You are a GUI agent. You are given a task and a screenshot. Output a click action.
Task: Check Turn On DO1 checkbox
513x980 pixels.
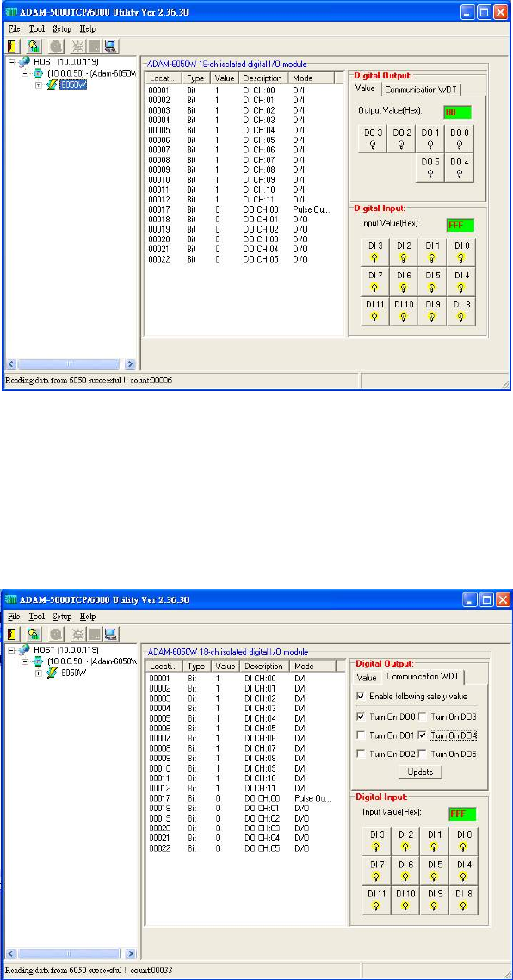click(x=361, y=735)
